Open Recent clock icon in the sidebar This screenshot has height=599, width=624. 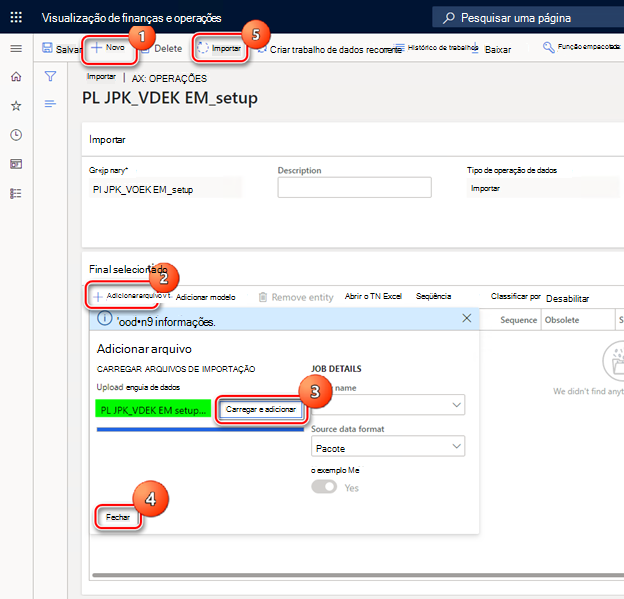coord(16,135)
